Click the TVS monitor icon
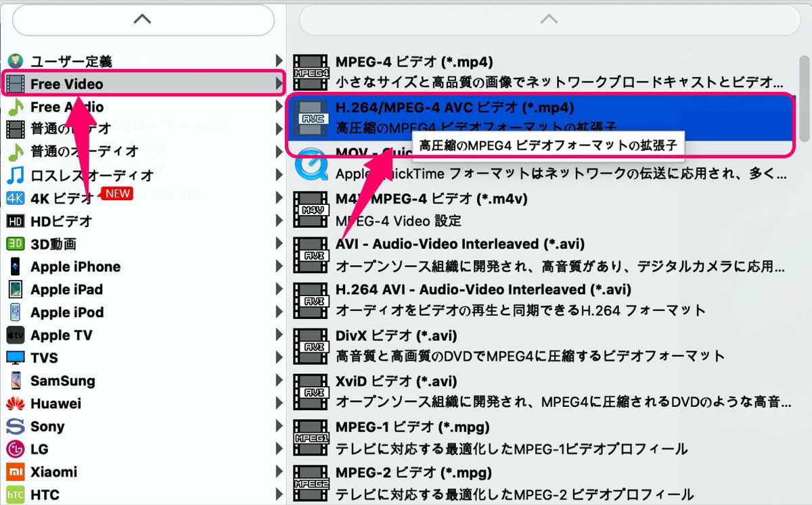Viewport: 812px width, 505px height. 15,358
